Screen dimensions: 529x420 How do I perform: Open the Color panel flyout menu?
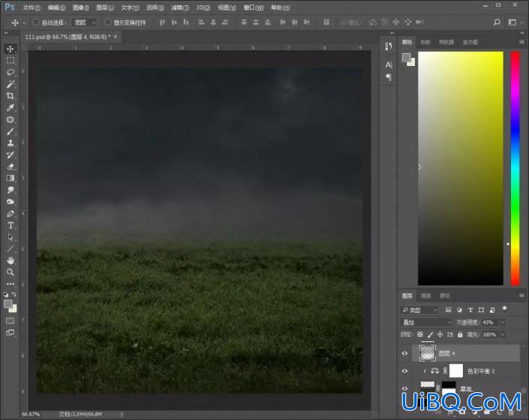(521, 42)
